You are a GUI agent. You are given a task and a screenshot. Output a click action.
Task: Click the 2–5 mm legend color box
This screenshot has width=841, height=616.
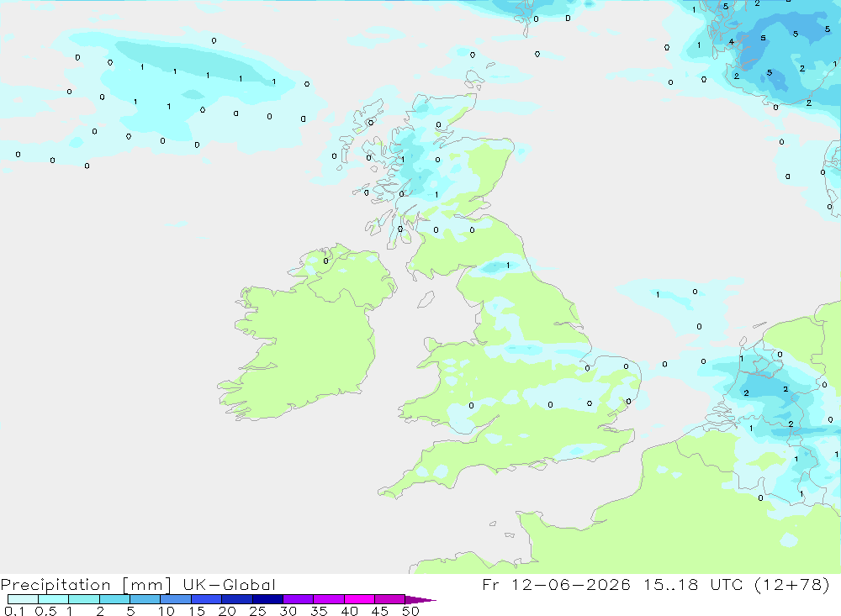click(114, 599)
